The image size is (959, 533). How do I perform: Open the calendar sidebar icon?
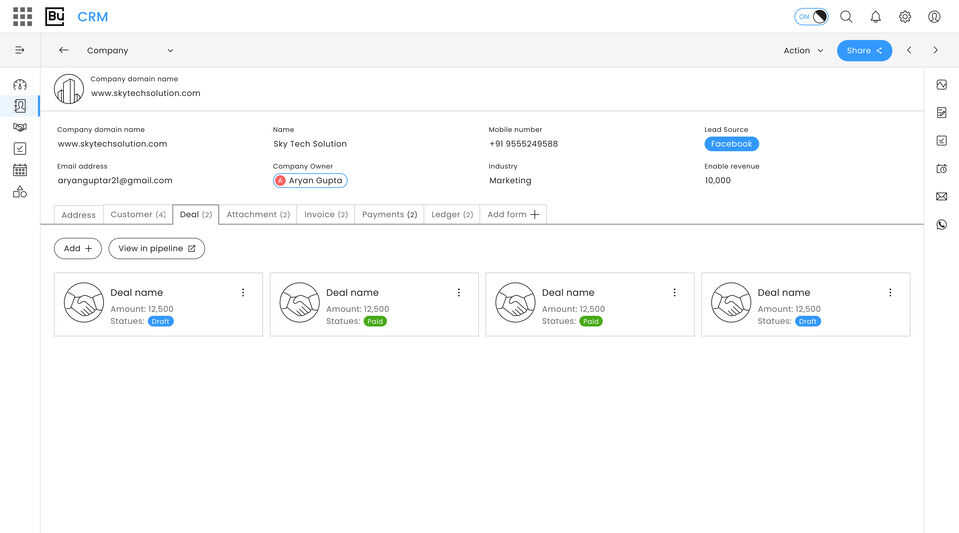tap(20, 170)
